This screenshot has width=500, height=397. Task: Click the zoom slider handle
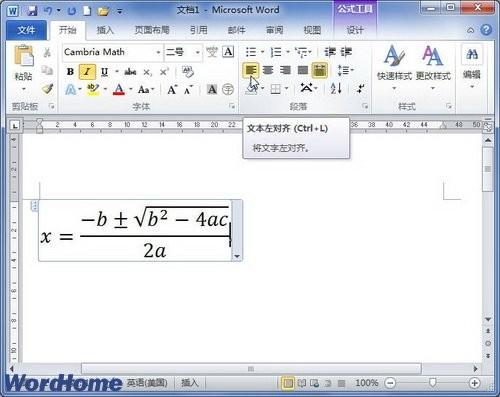coord(432,382)
